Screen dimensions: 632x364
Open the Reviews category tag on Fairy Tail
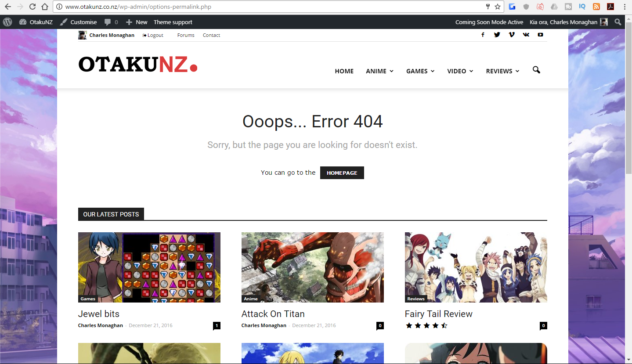tap(416, 299)
